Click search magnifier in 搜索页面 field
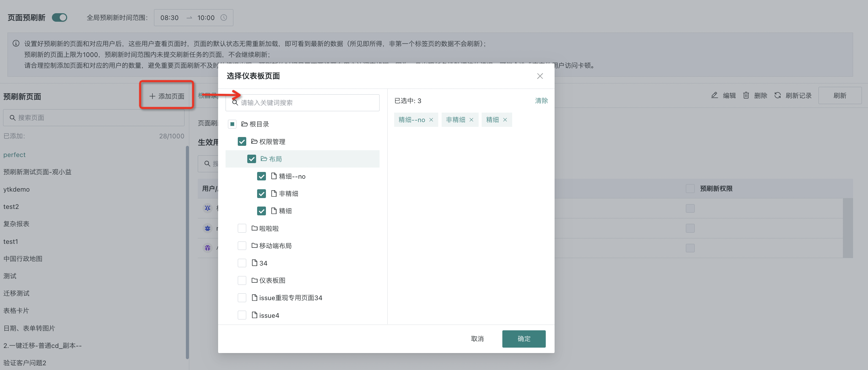This screenshot has width=868, height=370. [x=13, y=118]
